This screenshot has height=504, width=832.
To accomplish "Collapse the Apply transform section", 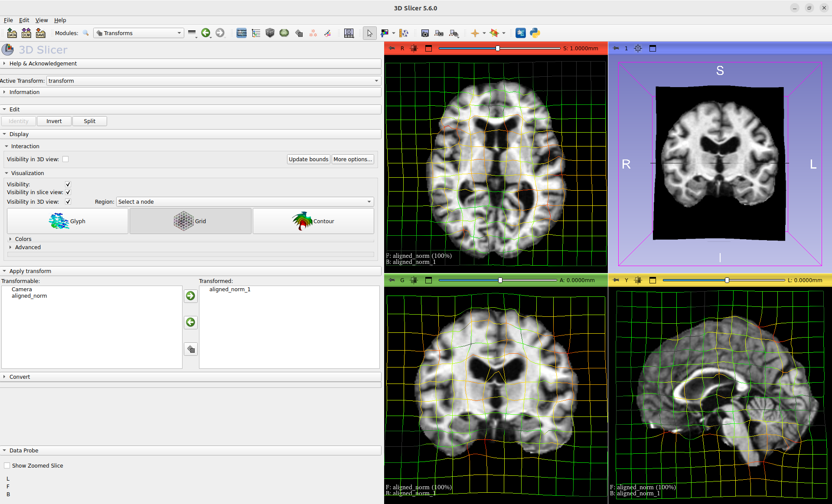I will coord(190,271).
